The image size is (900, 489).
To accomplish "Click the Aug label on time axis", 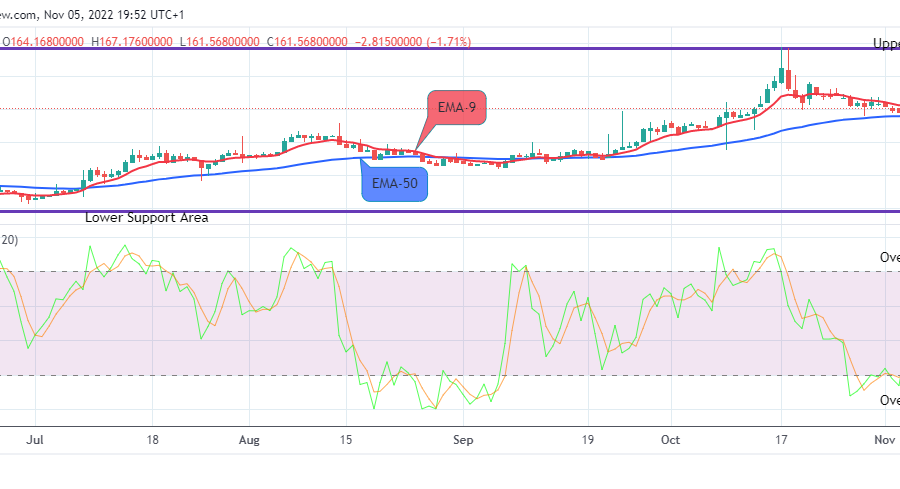I will (x=250, y=439).
